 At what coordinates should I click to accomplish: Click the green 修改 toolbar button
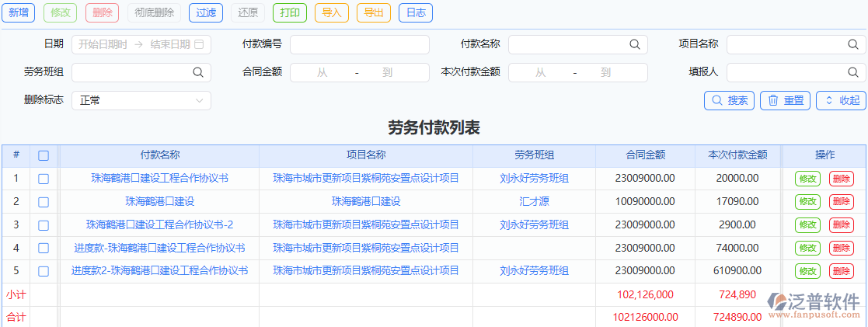(61, 13)
